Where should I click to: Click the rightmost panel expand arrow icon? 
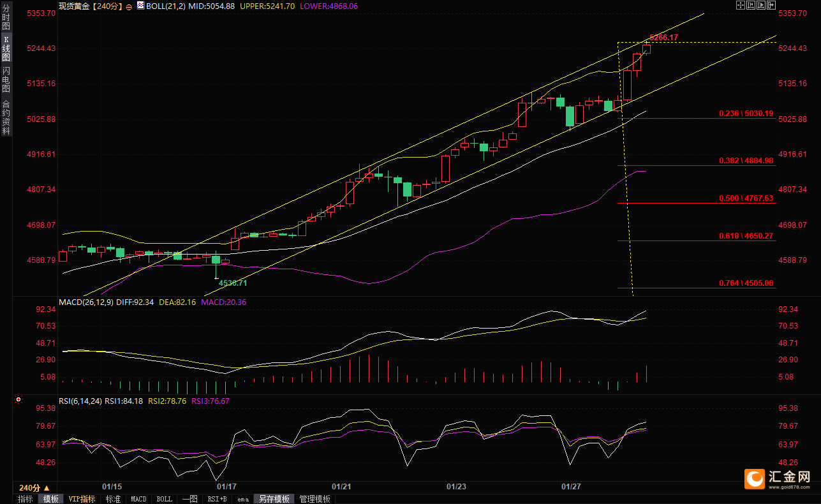[771, 5]
